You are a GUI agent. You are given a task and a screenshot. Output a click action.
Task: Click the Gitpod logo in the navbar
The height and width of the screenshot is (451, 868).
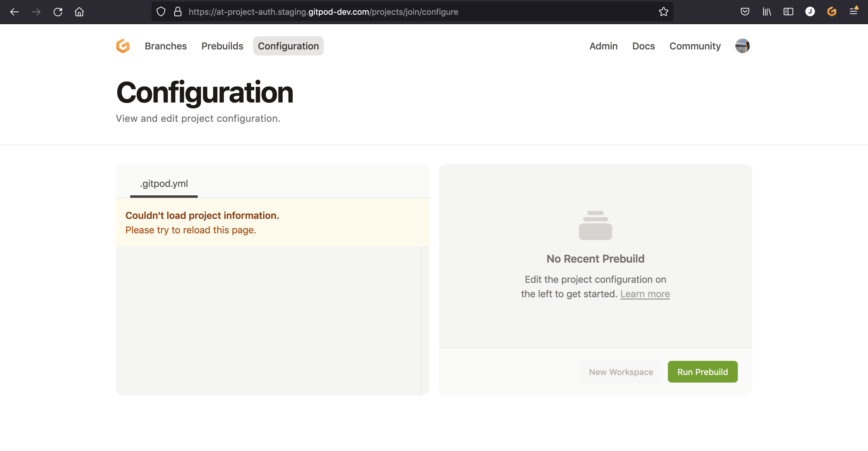click(123, 46)
